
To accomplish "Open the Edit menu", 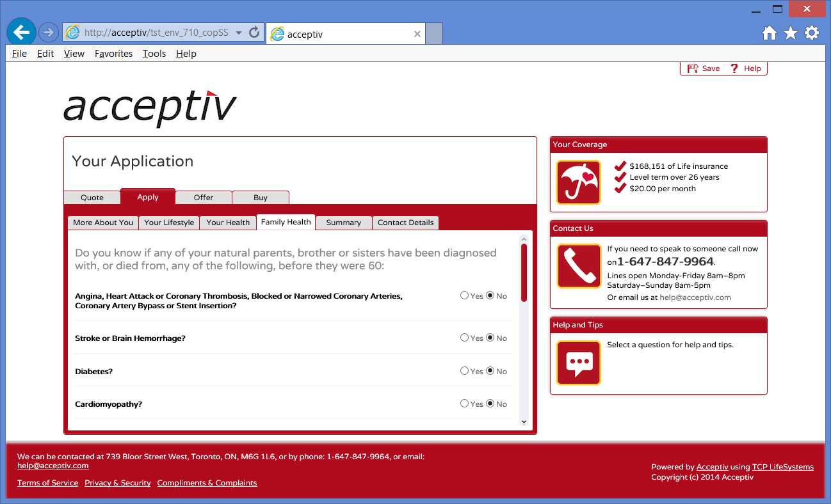I will pos(45,54).
